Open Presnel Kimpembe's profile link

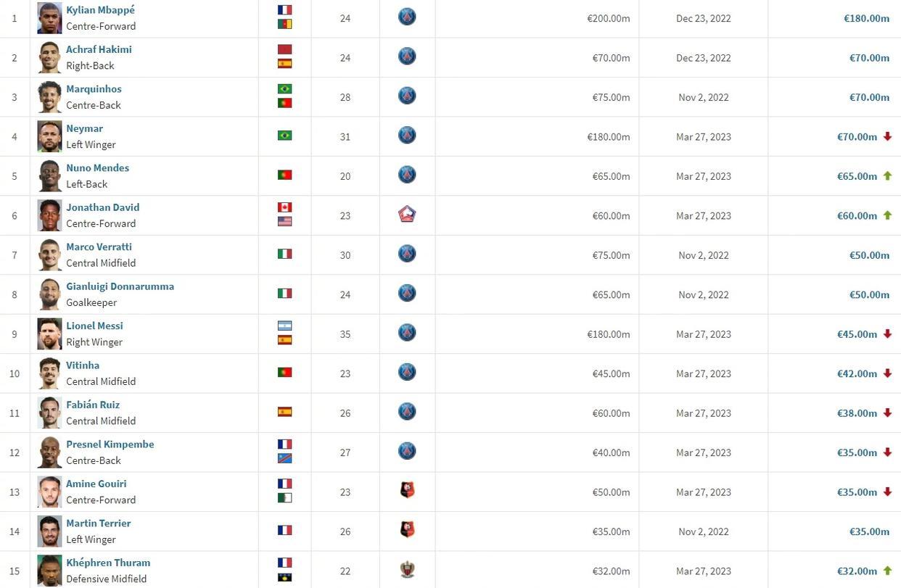click(x=110, y=444)
